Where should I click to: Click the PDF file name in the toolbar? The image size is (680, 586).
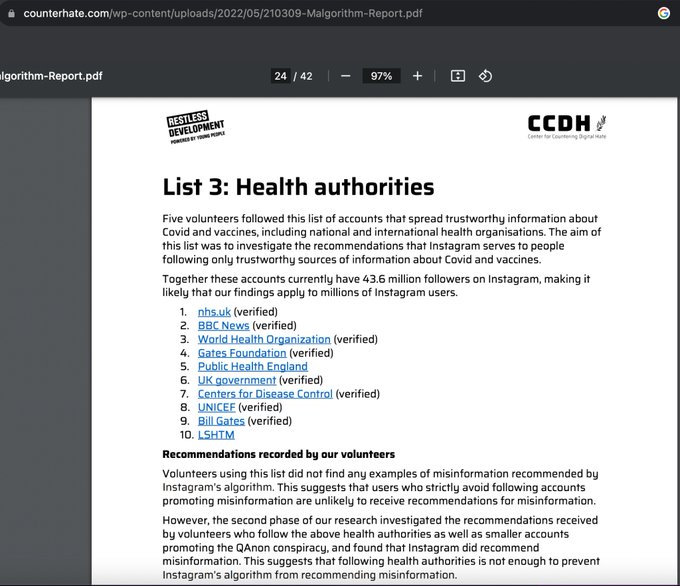tap(51, 76)
